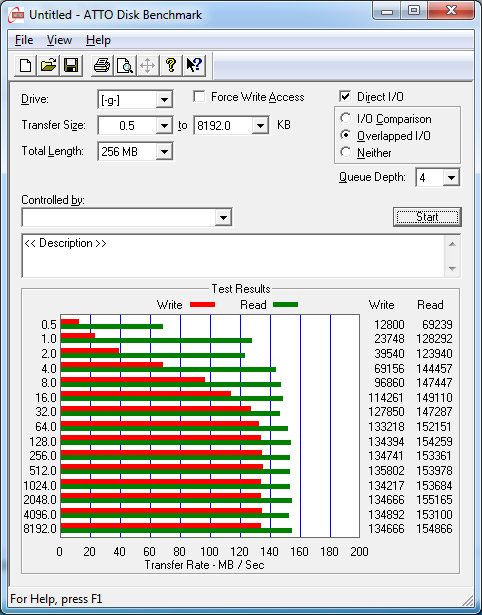Click the Description scrollbar down arrow
The width and height of the screenshot is (482, 615).
click(x=452, y=269)
